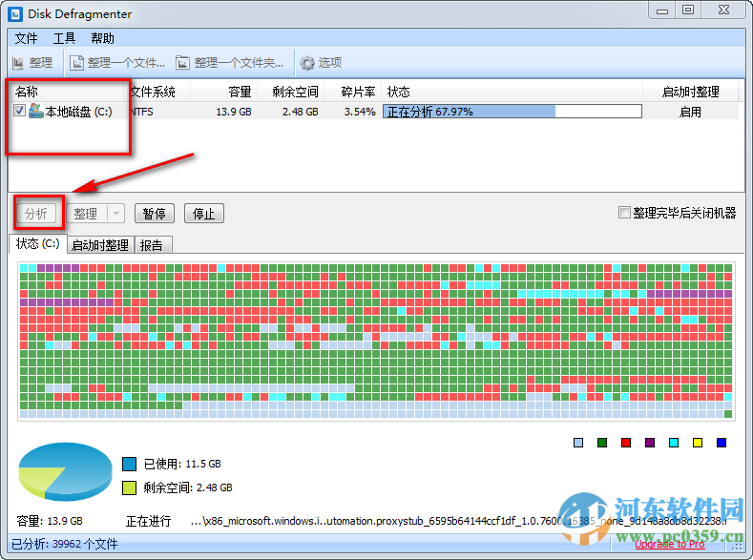Click the disk usage pie chart

pyautogui.click(x=65, y=470)
